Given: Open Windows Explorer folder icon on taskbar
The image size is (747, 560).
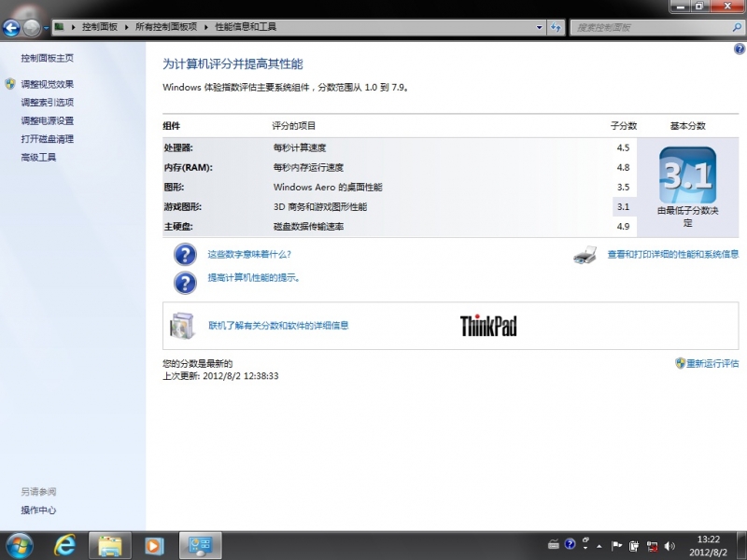Looking at the screenshot, I should (x=109, y=544).
